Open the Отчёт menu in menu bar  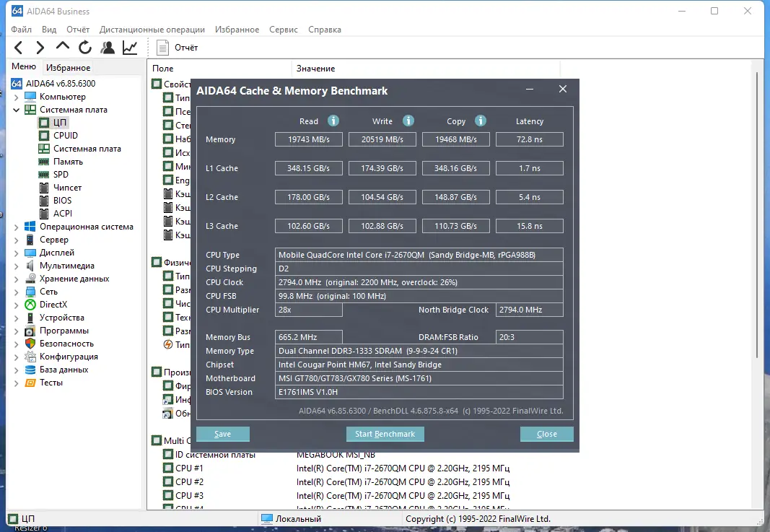(78, 30)
